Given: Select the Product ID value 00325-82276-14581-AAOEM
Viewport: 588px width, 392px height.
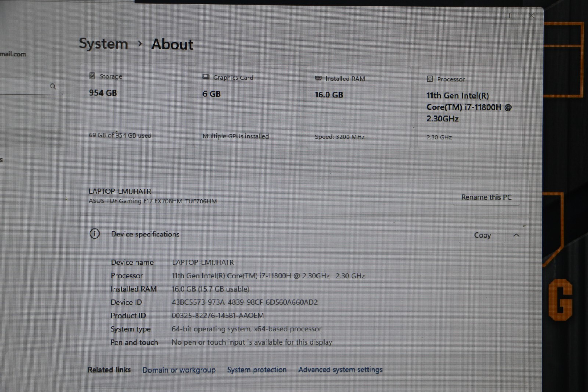Looking at the screenshot, I should (x=218, y=316).
